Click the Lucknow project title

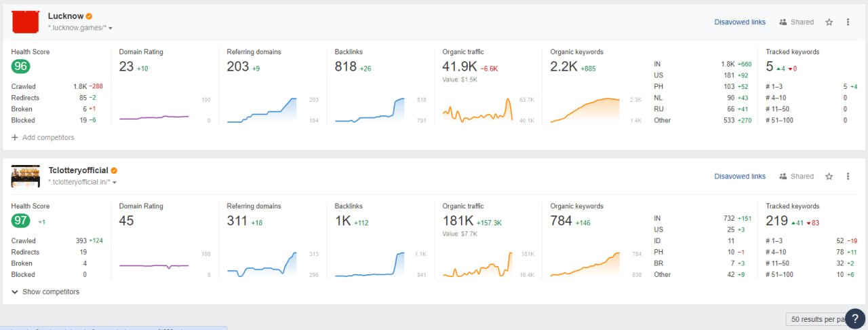pyautogui.click(x=65, y=16)
